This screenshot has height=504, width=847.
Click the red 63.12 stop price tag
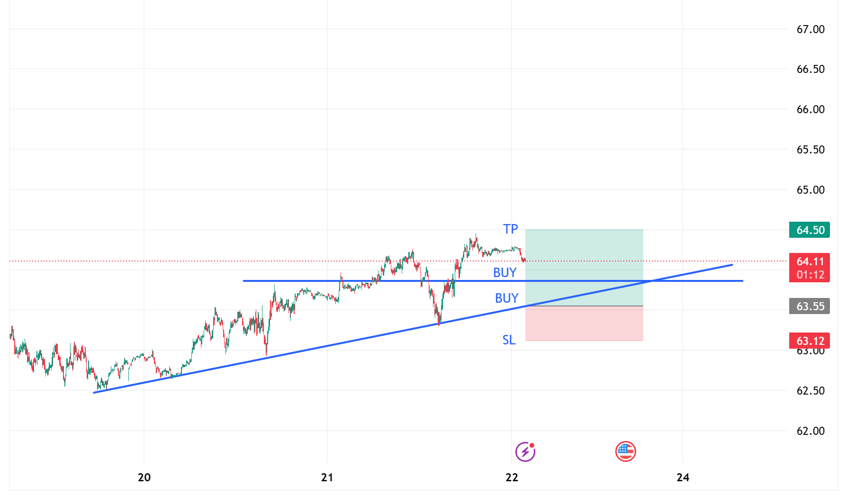point(810,341)
